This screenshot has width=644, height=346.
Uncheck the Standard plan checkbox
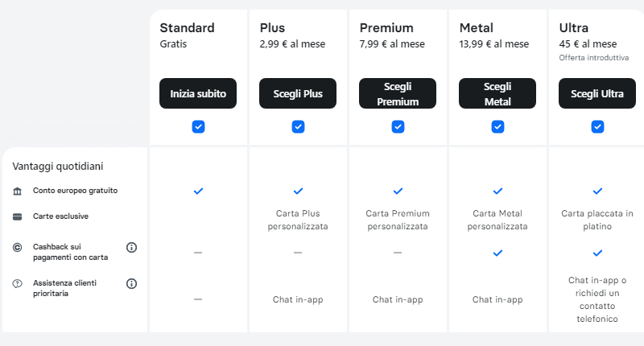(198, 127)
